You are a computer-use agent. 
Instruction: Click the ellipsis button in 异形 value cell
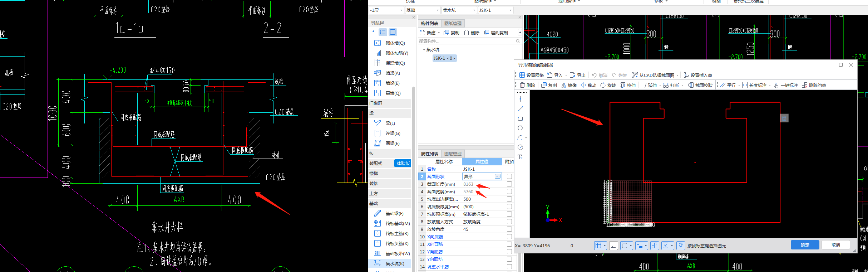498,176
